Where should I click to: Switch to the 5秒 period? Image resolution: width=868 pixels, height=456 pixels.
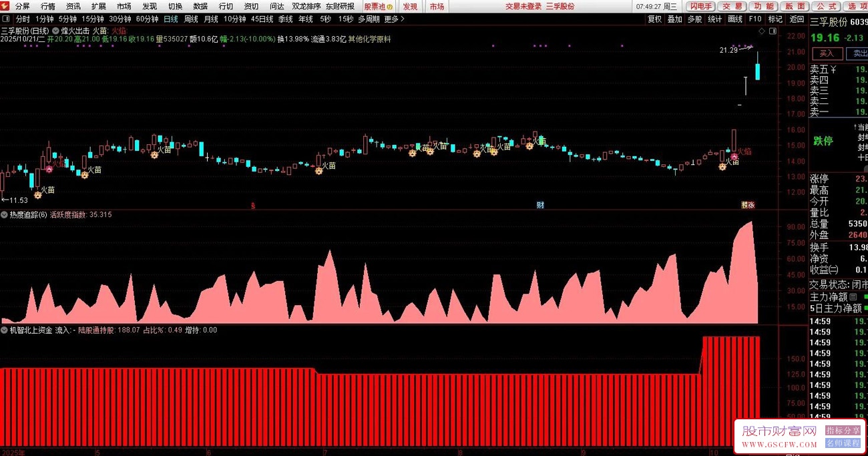[325, 19]
